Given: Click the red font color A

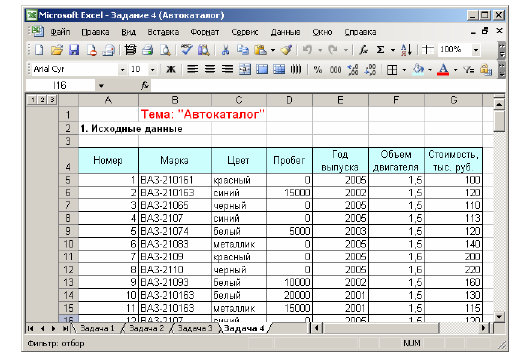Looking at the screenshot, I should coord(443,70).
